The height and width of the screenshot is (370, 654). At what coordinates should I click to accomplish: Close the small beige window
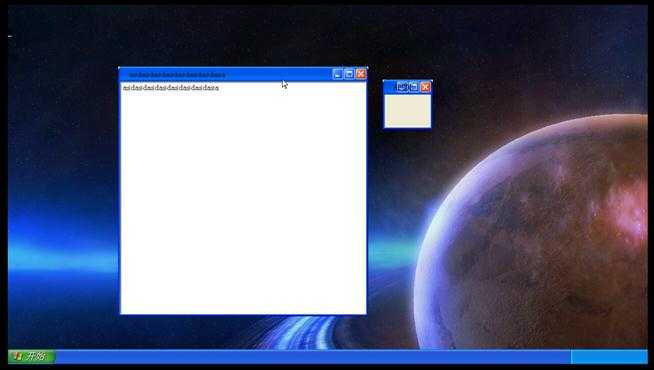[x=425, y=87]
